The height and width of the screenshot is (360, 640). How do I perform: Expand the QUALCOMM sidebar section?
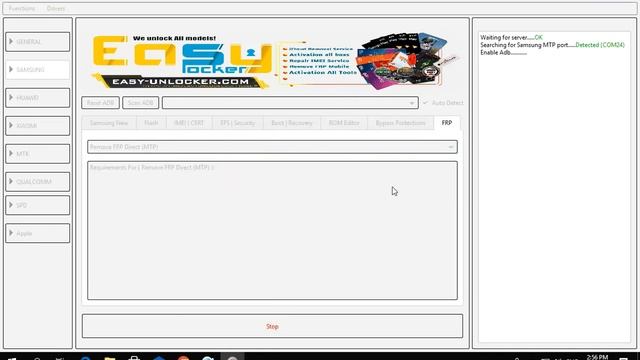(38, 182)
